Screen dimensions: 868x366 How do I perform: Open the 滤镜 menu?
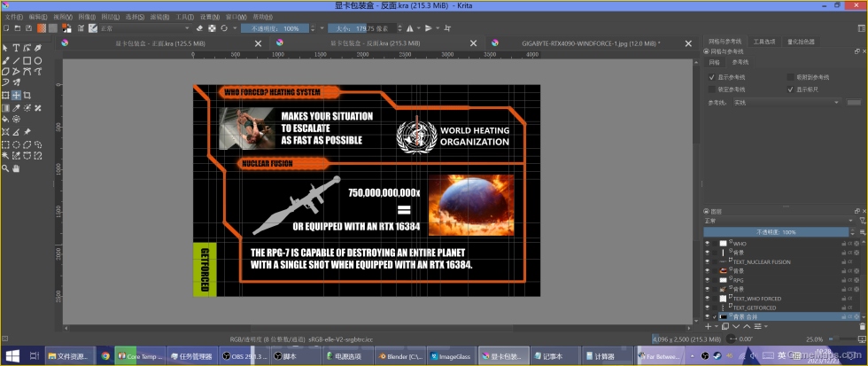159,17
